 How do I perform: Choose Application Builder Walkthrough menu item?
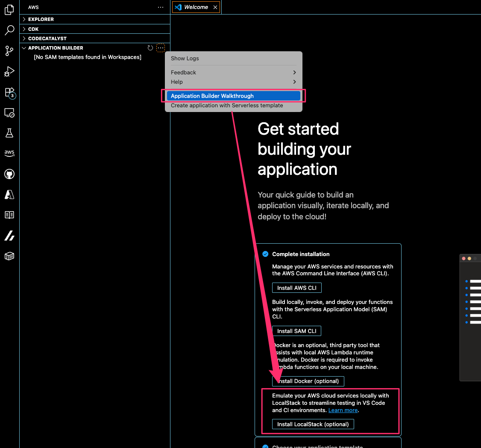click(x=233, y=96)
